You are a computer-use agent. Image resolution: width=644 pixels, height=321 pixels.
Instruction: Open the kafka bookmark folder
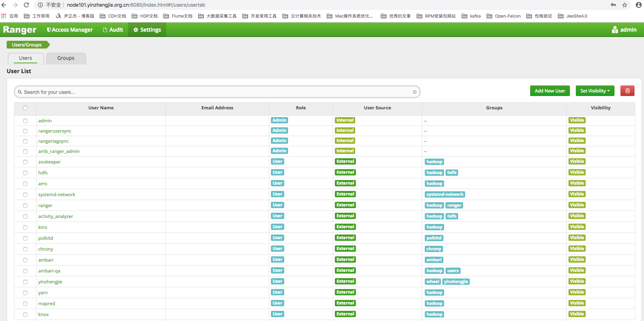[x=471, y=16]
